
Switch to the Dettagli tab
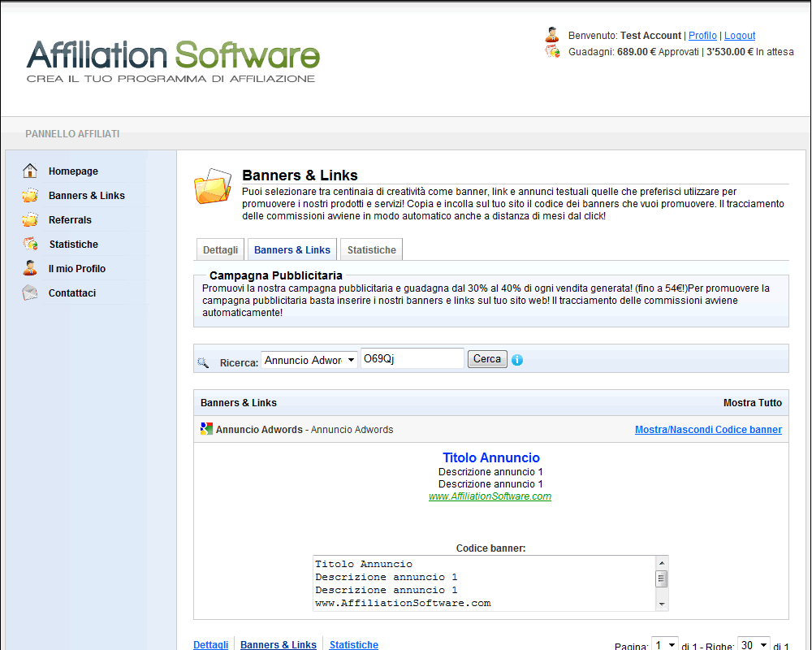click(220, 250)
